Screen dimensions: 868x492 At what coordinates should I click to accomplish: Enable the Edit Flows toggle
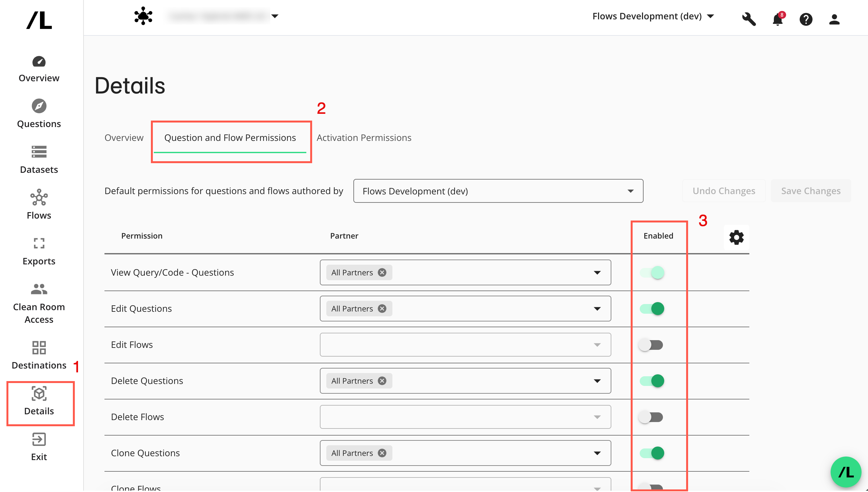[651, 345]
